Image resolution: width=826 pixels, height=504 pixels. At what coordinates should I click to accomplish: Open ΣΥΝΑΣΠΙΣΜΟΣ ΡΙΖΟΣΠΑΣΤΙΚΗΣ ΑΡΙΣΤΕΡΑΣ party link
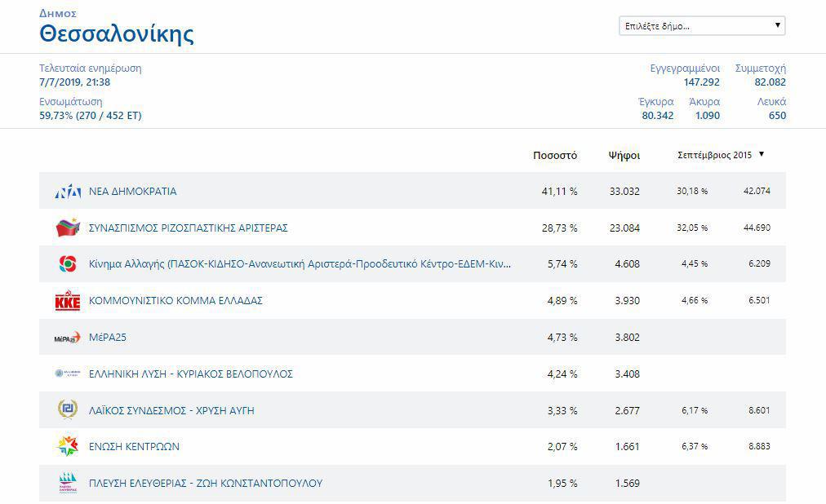click(x=188, y=228)
